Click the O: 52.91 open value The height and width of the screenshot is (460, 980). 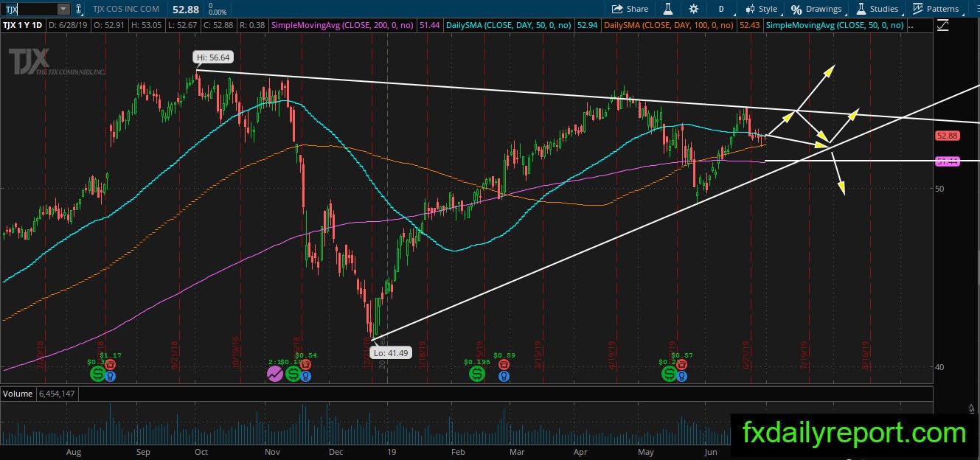tap(109, 25)
